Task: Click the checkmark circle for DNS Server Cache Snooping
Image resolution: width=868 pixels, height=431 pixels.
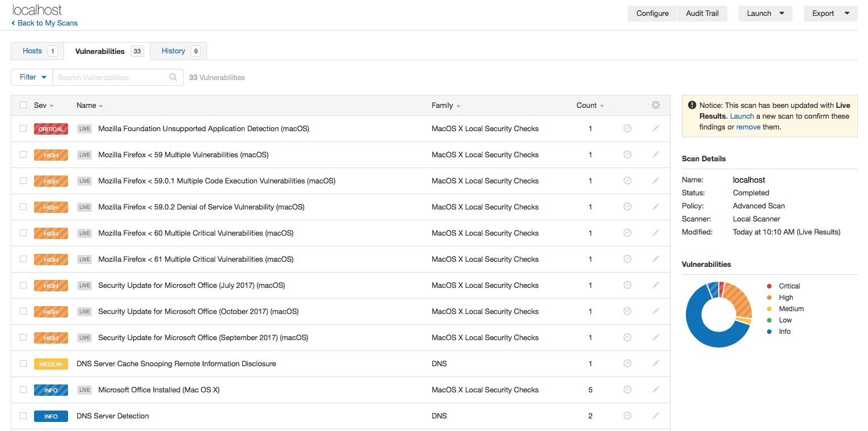Action: [x=627, y=363]
